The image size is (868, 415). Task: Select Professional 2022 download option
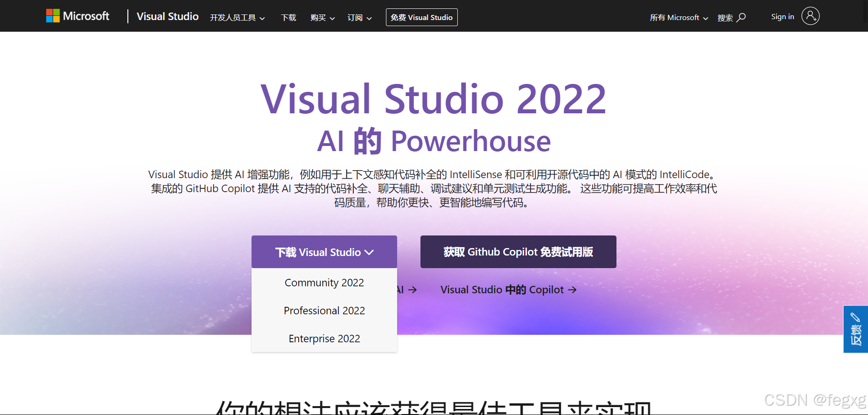(324, 311)
